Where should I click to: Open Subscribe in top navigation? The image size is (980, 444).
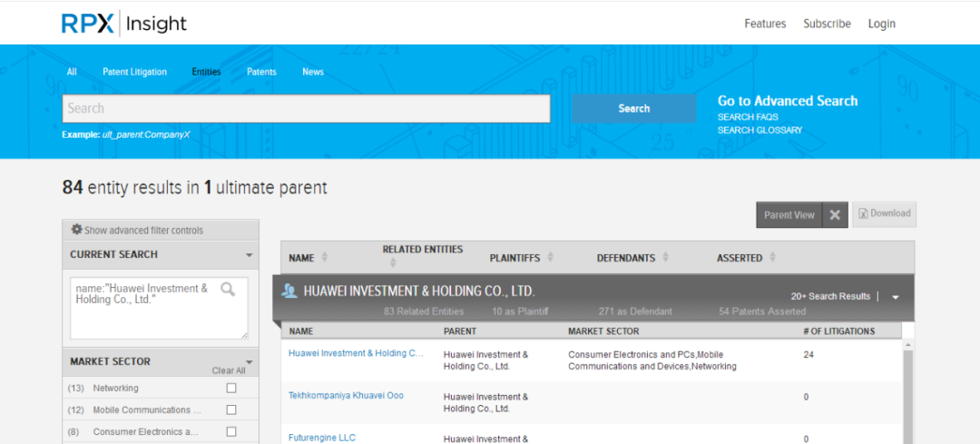pyautogui.click(x=827, y=24)
